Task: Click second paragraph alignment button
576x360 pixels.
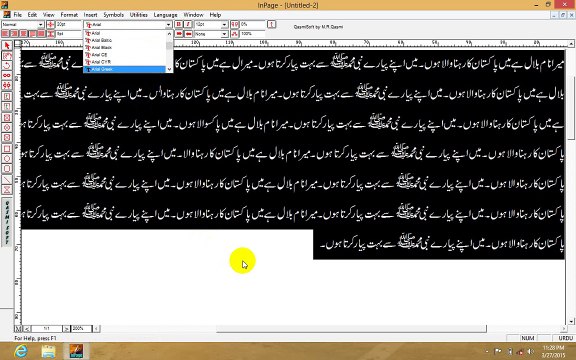Action: click(14, 34)
